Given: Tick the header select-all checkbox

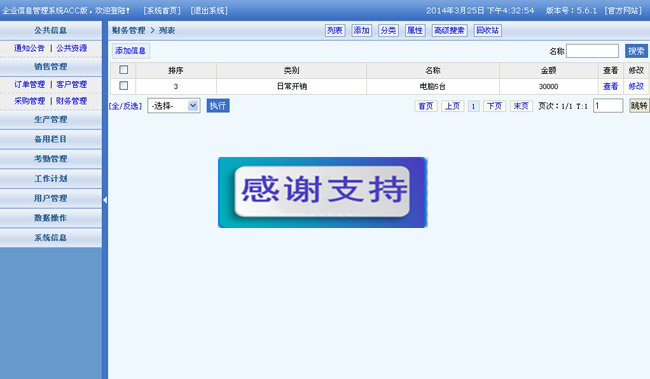Looking at the screenshot, I should 124,70.
